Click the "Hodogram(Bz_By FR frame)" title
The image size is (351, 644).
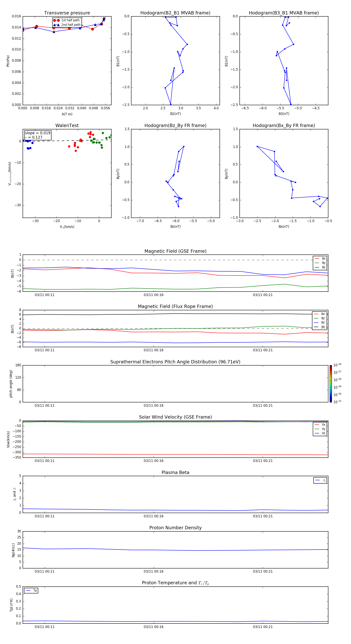(175, 125)
